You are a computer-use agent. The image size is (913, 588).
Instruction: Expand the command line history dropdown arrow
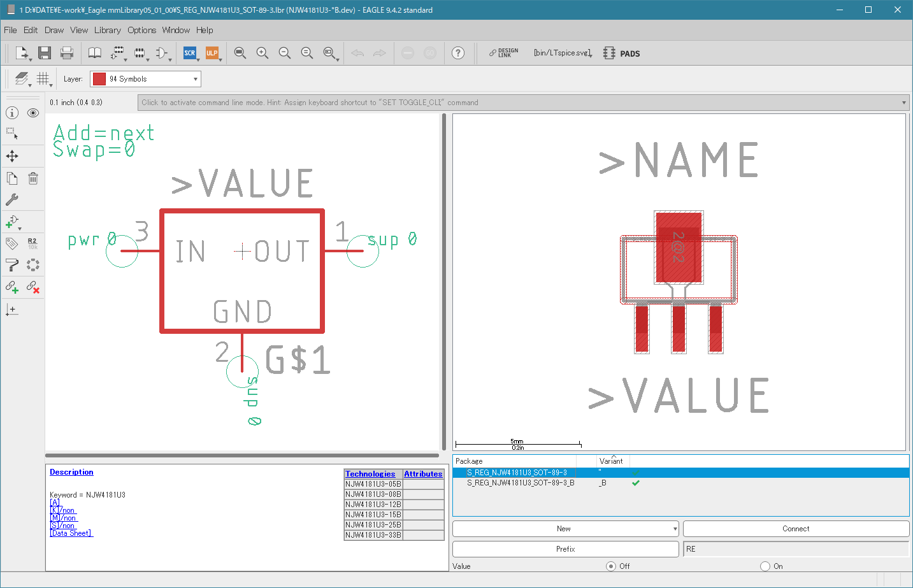(904, 103)
